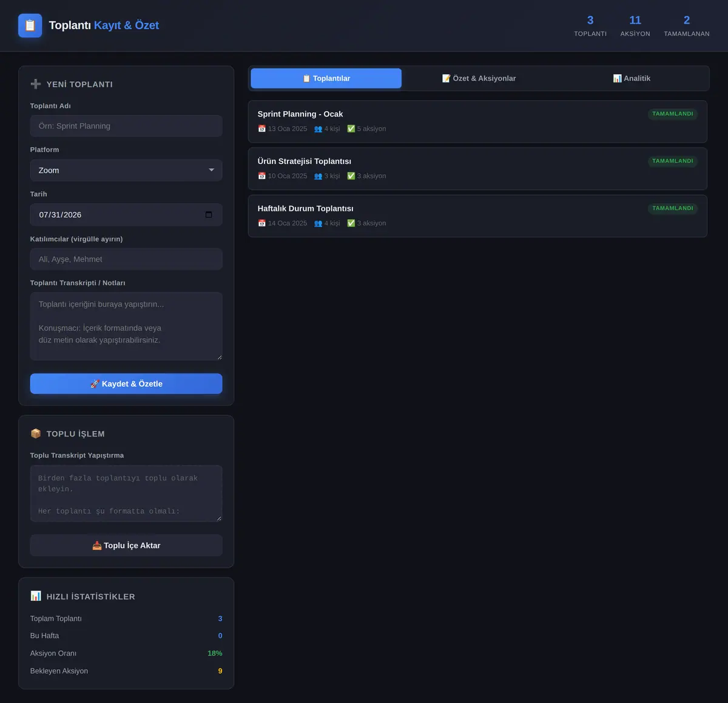The height and width of the screenshot is (703, 728).
Task: Click calendar icon next to 10 Oca 2025
Action: click(x=262, y=176)
